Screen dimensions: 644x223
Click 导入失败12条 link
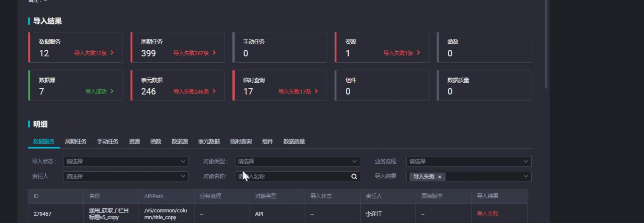coord(91,53)
